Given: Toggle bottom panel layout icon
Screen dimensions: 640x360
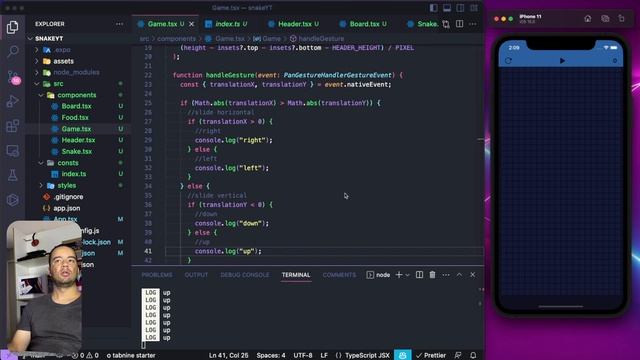Looking at the screenshot, I should pos(447,8).
